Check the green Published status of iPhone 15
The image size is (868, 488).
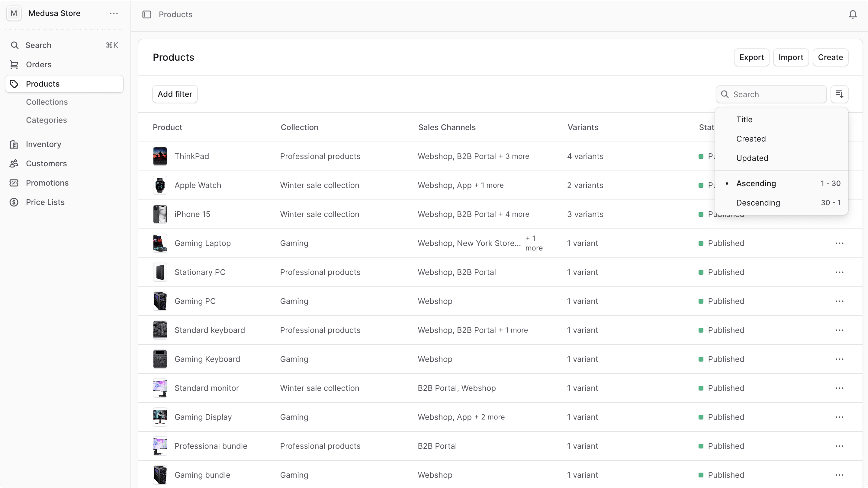click(702, 214)
